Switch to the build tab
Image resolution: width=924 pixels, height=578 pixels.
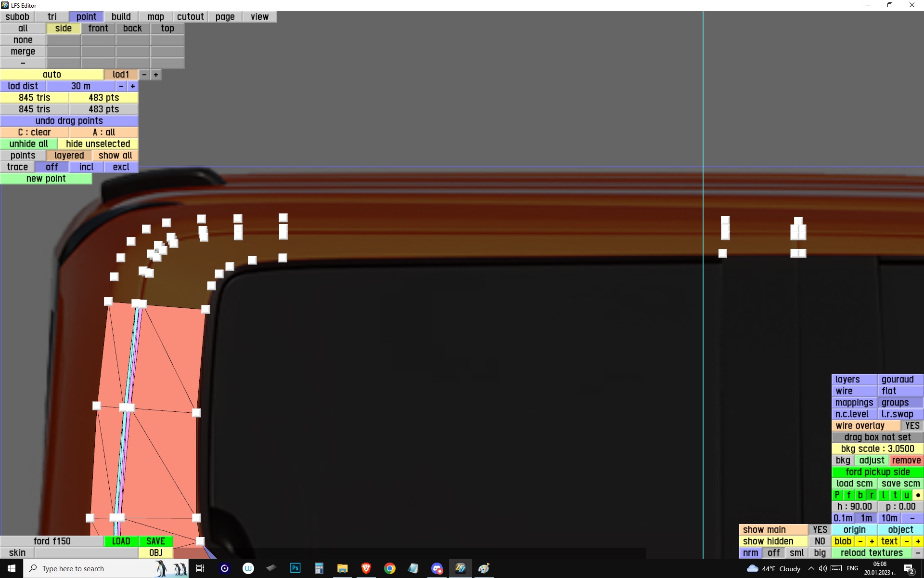[121, 17]
